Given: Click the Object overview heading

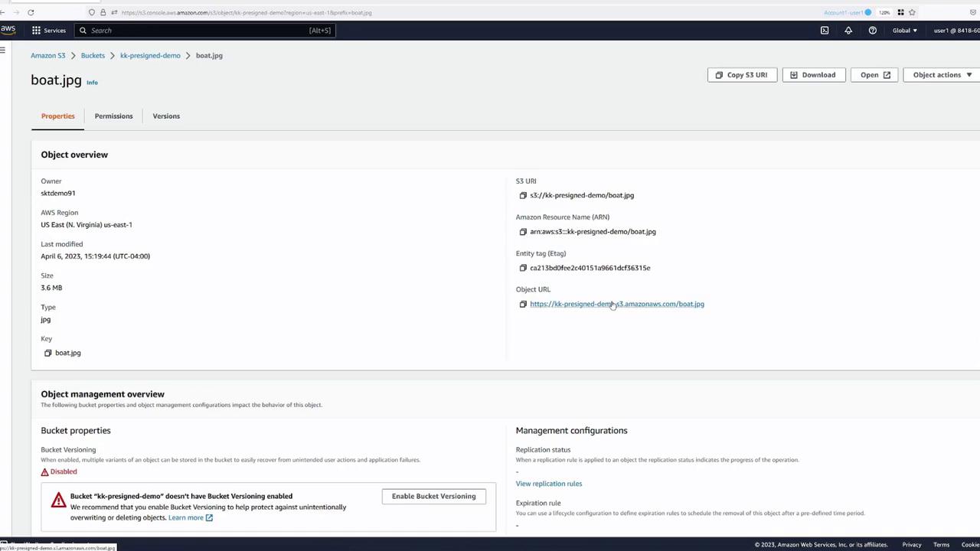Looking at the screenshot, I should [74, 155].
